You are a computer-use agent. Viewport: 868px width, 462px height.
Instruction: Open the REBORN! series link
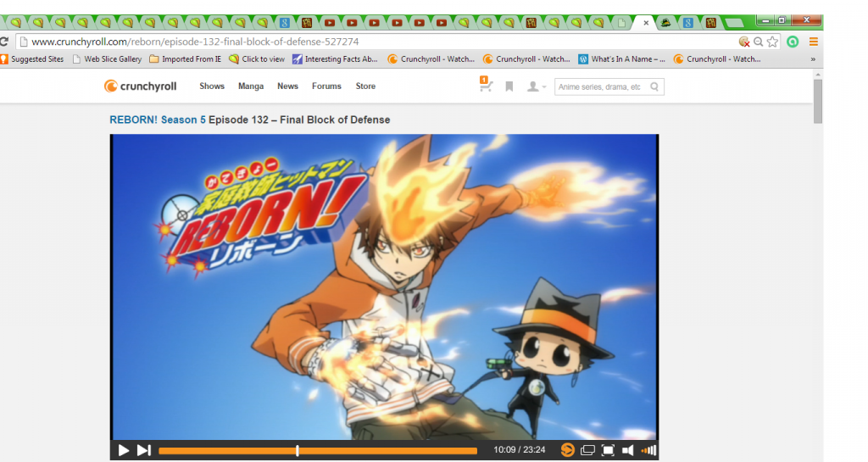pos(133,120)
